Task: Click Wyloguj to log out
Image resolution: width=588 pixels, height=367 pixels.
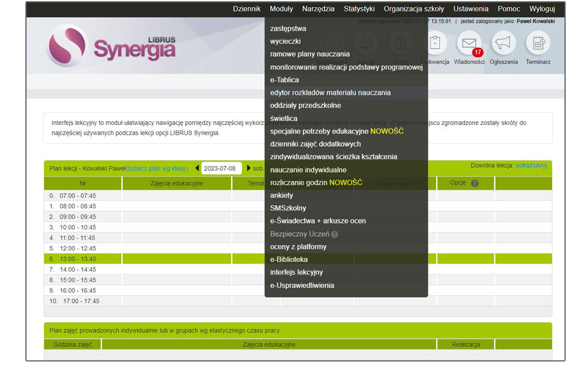Action: [542, 8]
